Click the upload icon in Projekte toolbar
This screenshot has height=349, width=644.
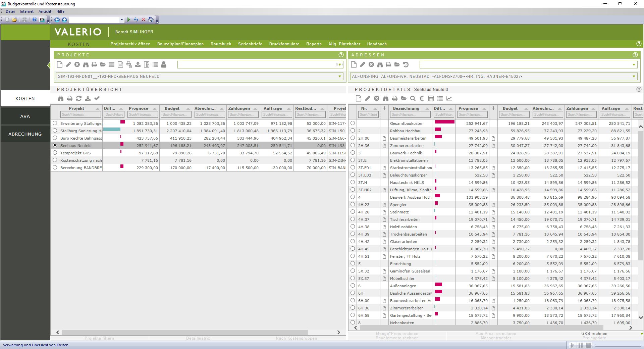tap(138, 64)
